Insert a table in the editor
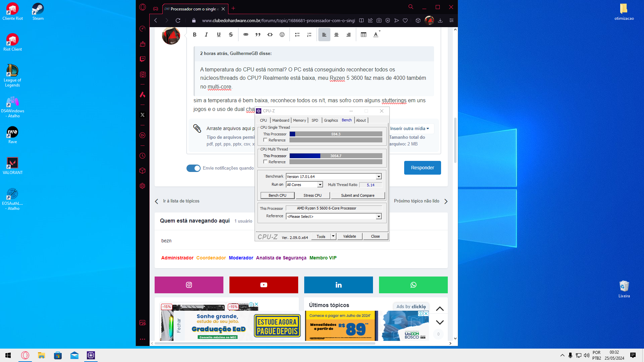The width and height of the screenshot is (644, 362). point(364,35)
